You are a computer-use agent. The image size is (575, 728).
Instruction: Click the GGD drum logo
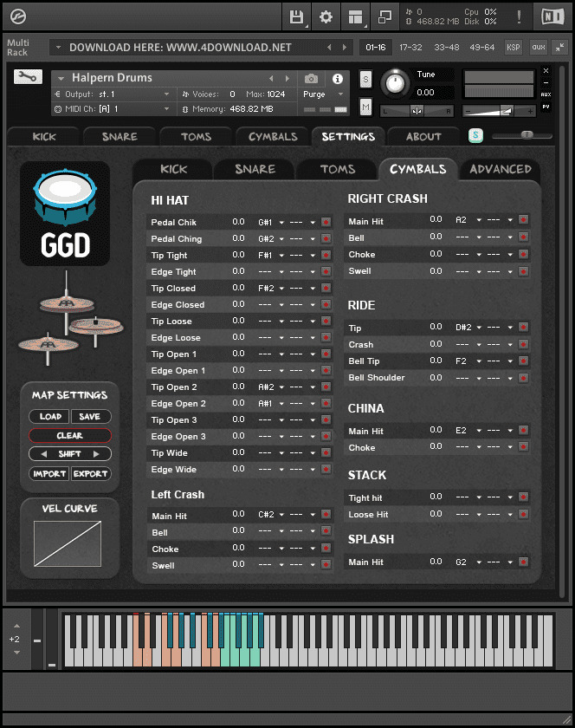(x=65, y=214)
